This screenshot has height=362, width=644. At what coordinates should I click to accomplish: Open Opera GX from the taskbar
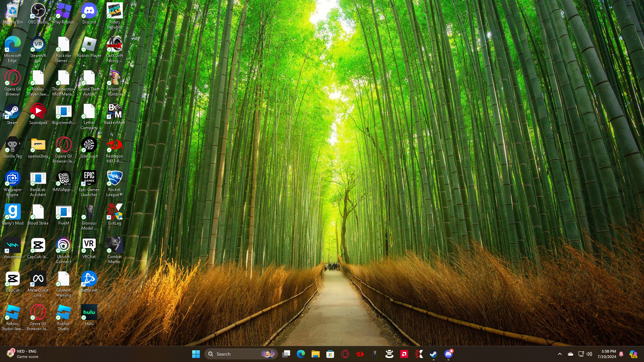click(345, 354)
